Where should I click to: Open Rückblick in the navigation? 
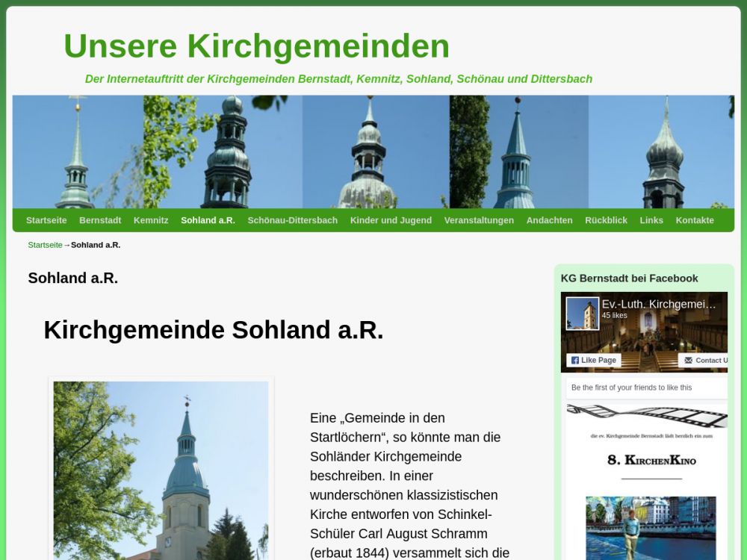click(606, 220)
